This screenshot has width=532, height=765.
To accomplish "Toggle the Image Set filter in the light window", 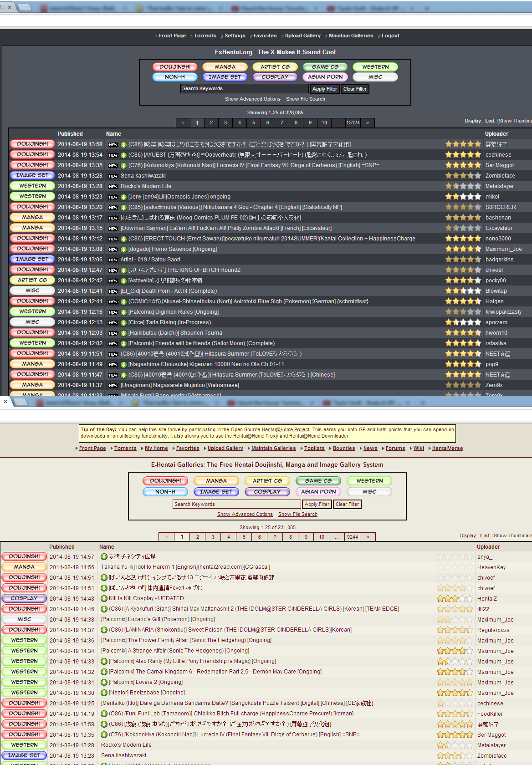I will click(216, 492).
